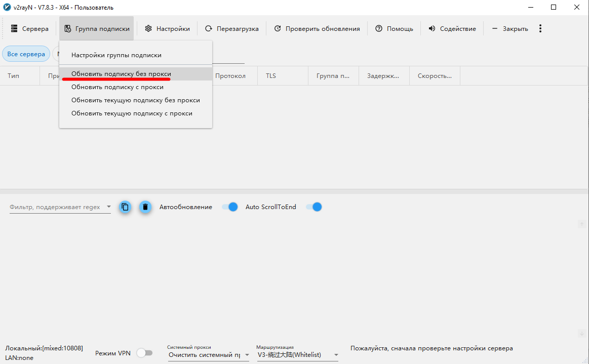Click Проверить обновления in the toolbar
This screenshot has height=364, width=589.
317,28
